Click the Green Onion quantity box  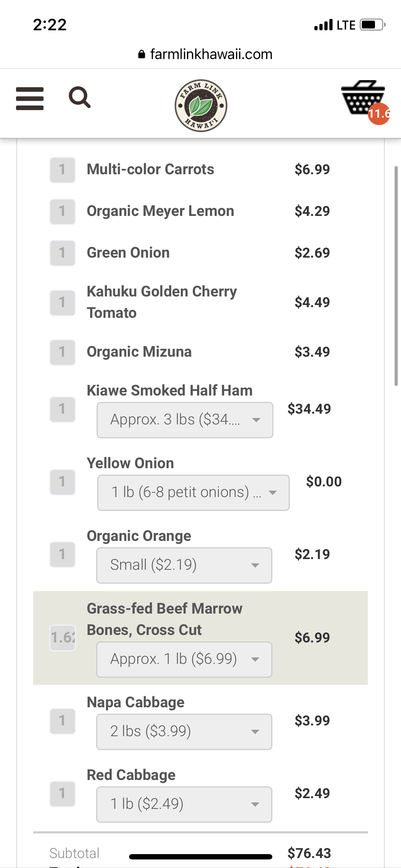[62, 253]
